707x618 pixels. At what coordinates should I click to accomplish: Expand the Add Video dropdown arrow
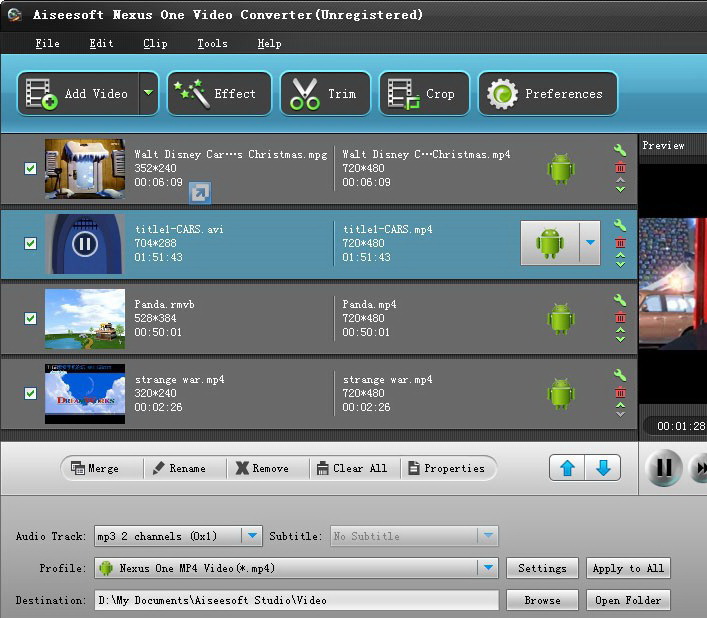148,93
